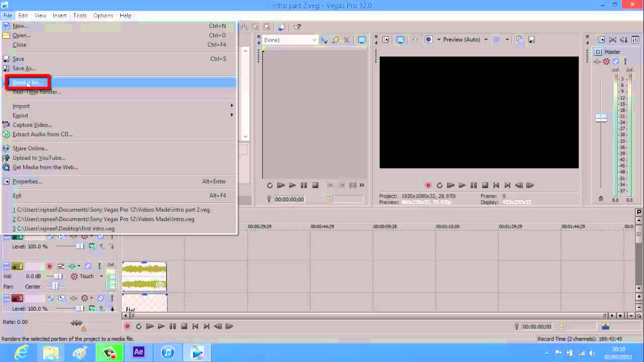This screenshot has width=644, height=362.
Task: Click the Master volume fader handle
Action: (x=601, y=118)
